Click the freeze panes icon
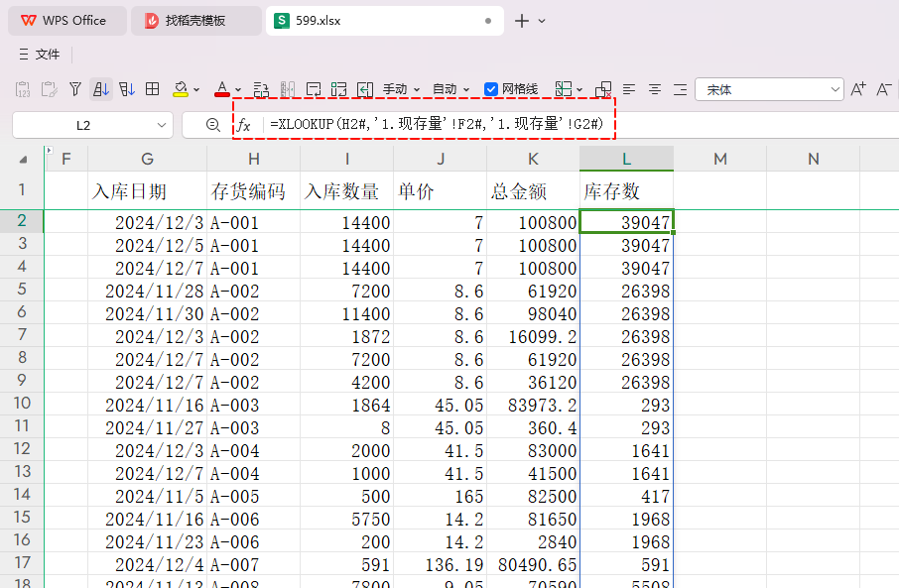 pos(338,89)
